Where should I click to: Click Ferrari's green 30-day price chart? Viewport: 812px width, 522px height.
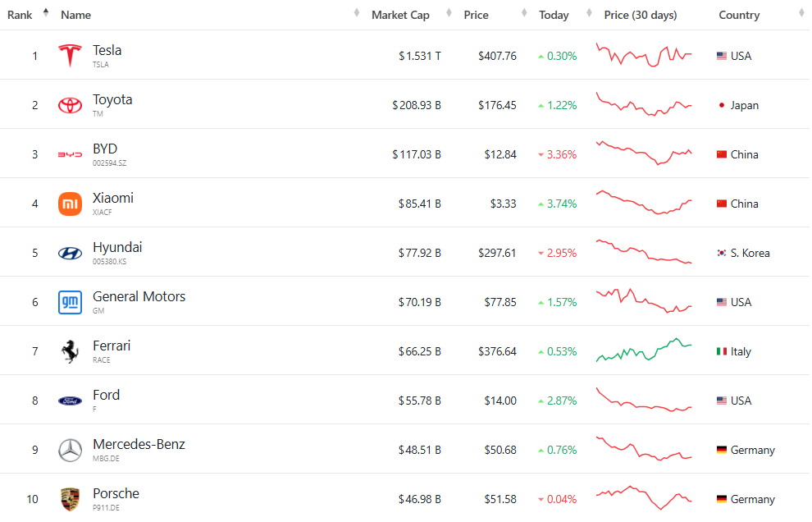644,350
